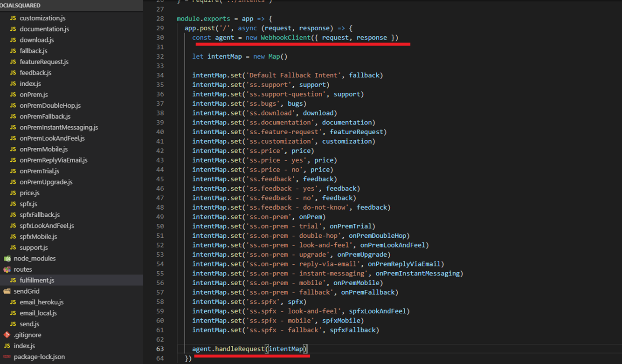Click the JS icon next to price.js
Image resolution: width=622 pixels, height=364 pixels.
tap(13, 193)
